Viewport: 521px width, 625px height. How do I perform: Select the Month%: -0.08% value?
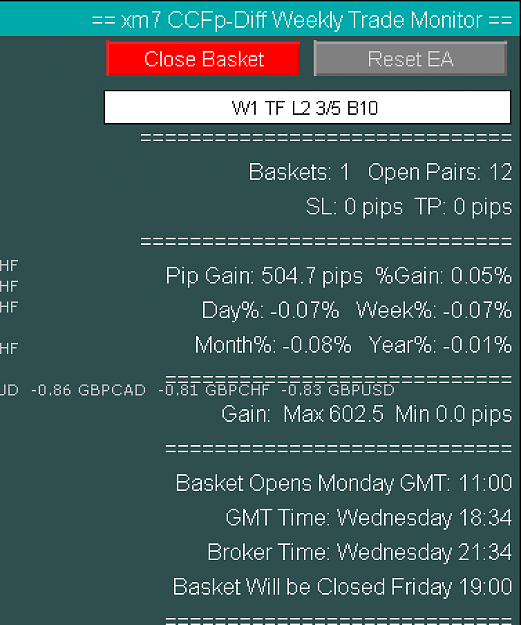point(273,345)
